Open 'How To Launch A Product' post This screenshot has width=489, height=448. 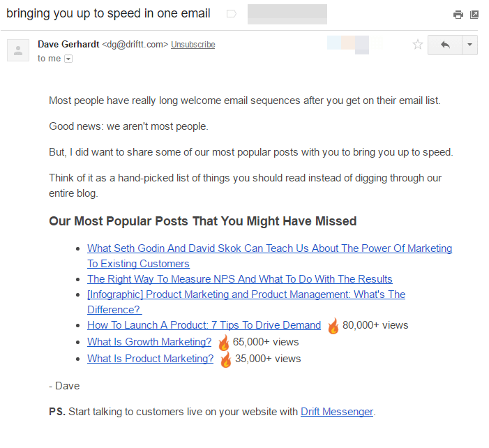(x=204, y=325)
